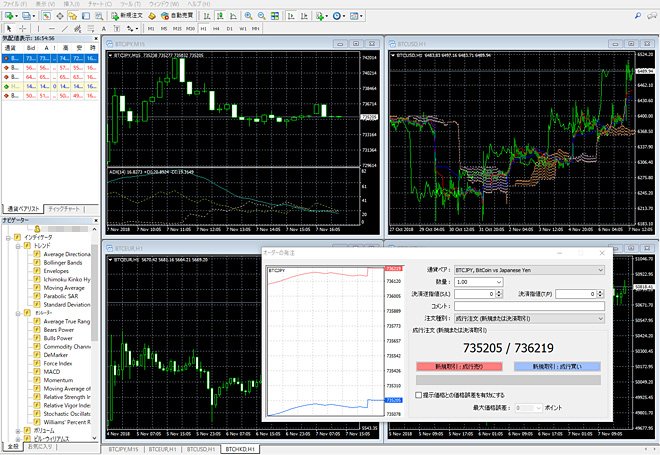The width and height of the screenshot is (660, 455).
Task: Switch to the ティックチャート tab
Action: coord(64,209)
